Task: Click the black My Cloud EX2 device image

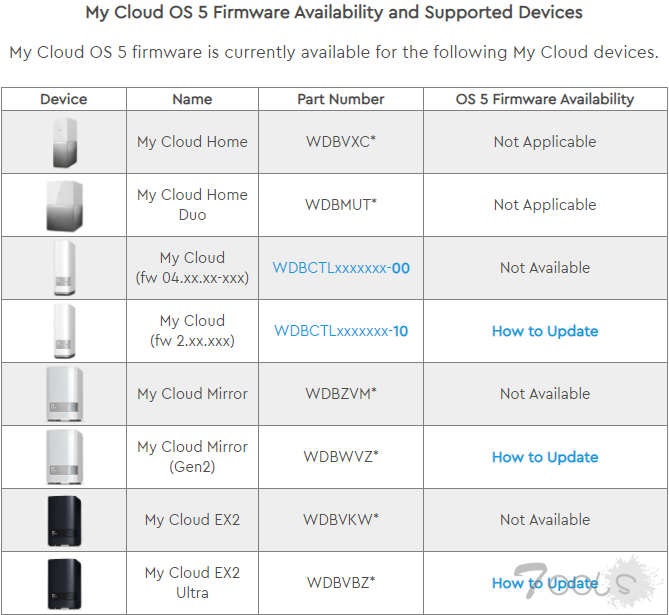Action: 63,520
